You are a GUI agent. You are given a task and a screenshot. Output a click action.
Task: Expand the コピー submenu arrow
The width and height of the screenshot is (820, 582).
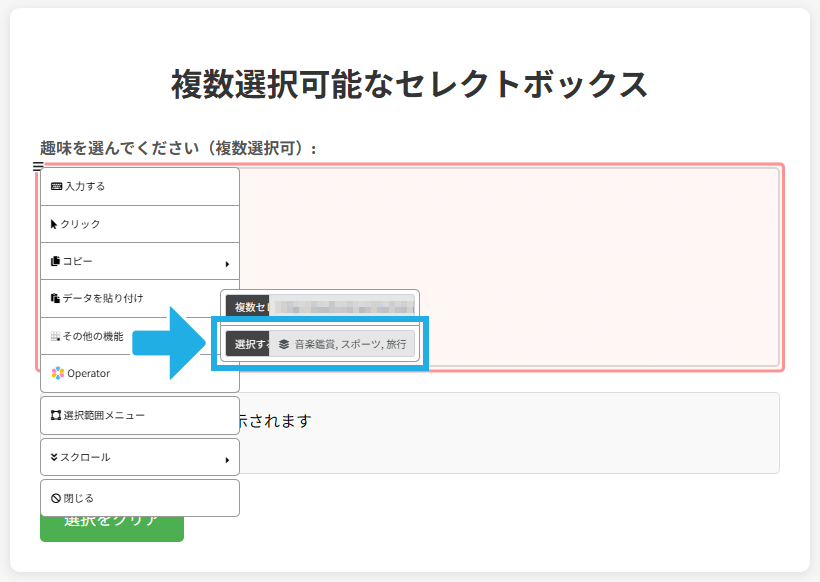tap(227, 264)
